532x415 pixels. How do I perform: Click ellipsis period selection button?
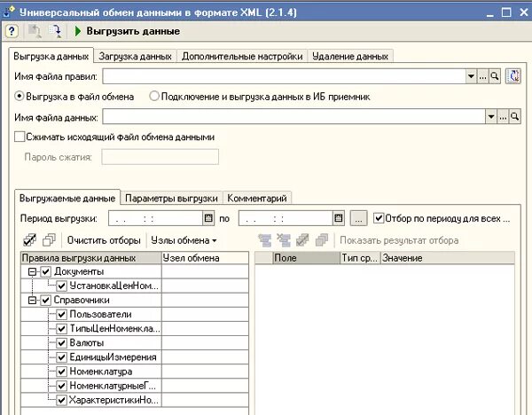click(358, 218)
